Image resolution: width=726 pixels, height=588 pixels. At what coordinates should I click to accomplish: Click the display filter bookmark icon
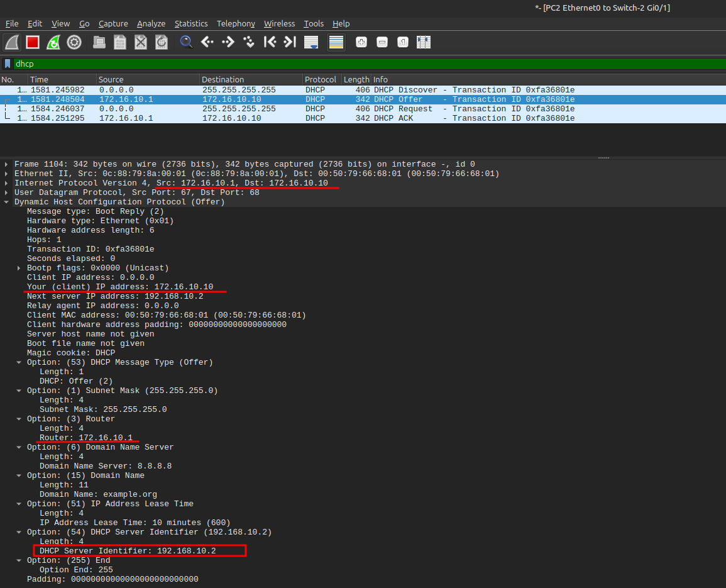click(x=8, y=64)
